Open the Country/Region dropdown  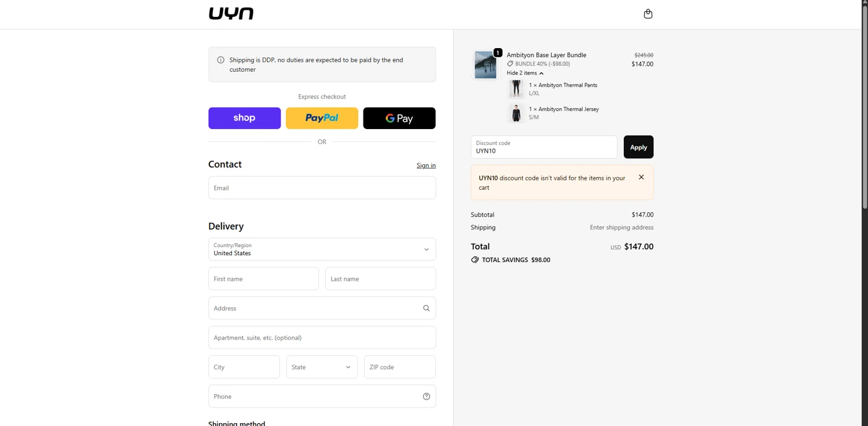[322, 249]
